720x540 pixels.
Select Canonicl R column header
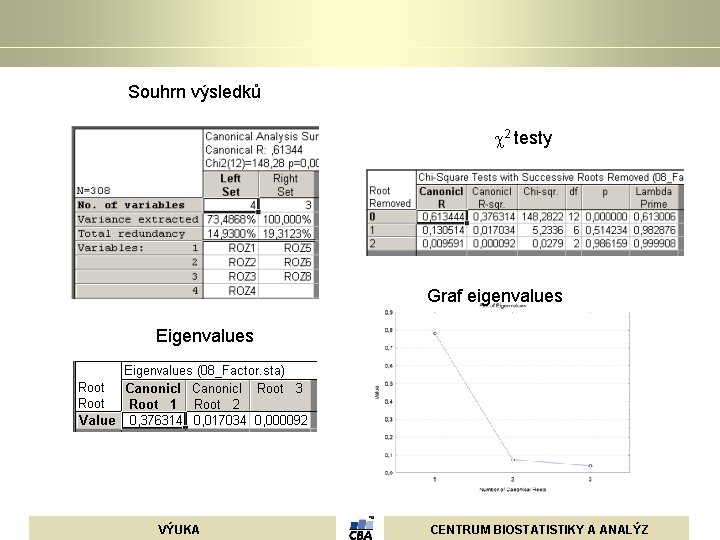[441, 197]
